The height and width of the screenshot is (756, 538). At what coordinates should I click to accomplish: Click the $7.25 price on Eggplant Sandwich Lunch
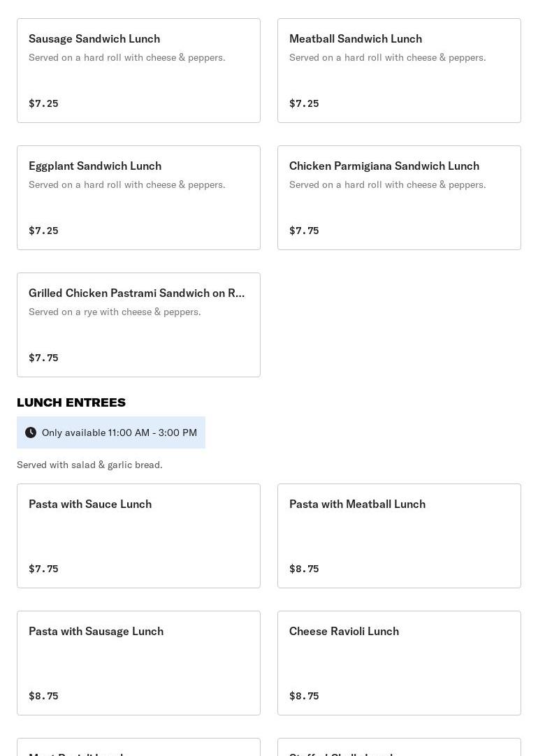pos(43,231)
